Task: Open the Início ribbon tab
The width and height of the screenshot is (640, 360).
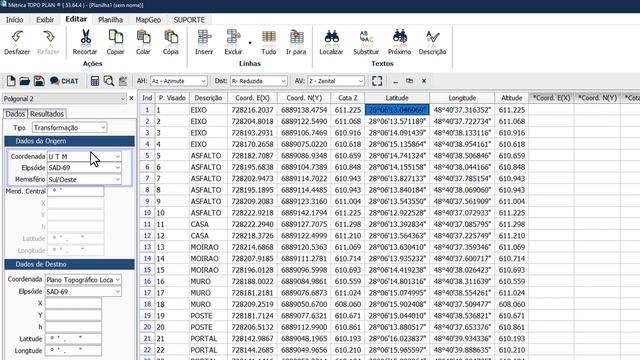Action: point(14,20)
